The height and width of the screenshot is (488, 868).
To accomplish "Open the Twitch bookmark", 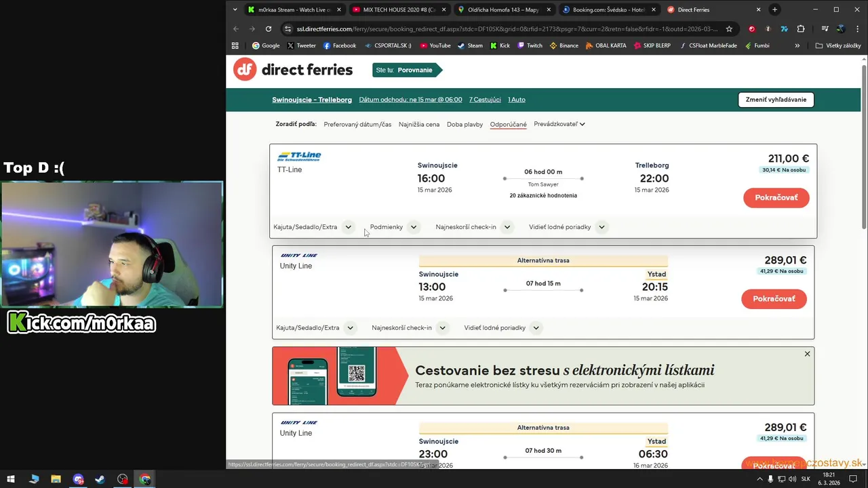I will (x=530, y=45).
